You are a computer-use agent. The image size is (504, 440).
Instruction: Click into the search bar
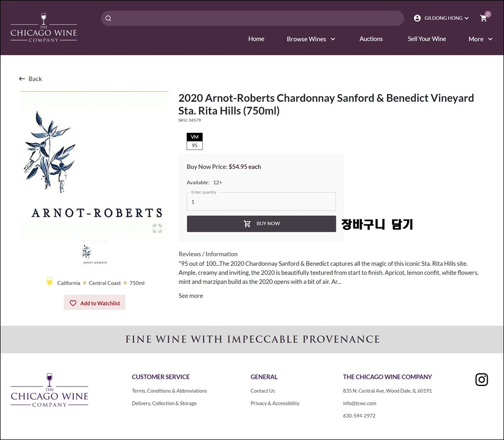click(x=253, y=18)
